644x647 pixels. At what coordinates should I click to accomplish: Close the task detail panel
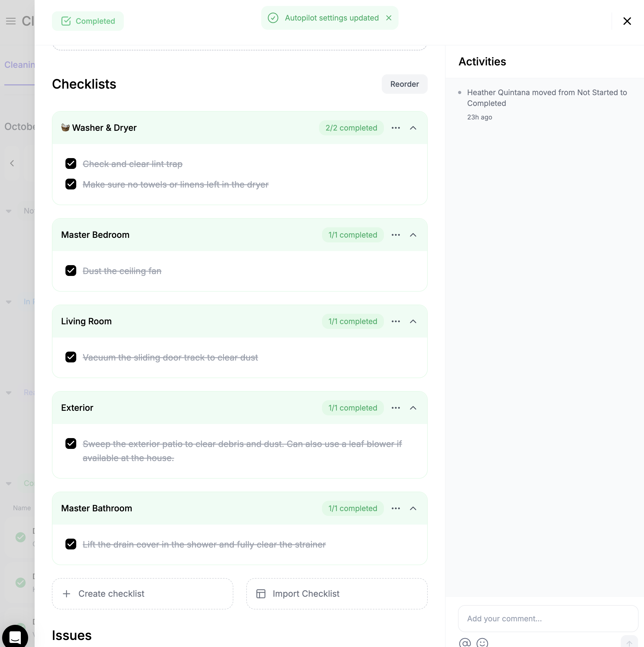coord(627,21)
